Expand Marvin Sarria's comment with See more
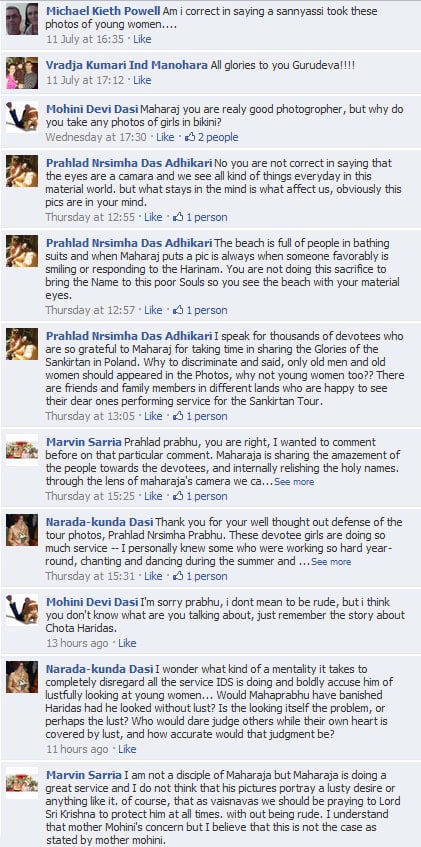 [x=294, y=482]
